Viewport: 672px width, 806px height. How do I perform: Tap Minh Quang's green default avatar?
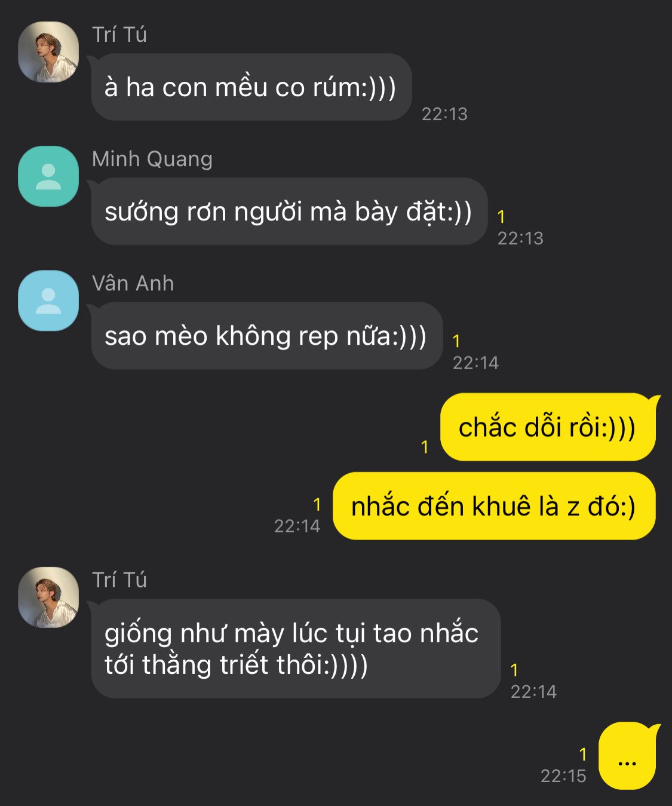pos(48,176)
